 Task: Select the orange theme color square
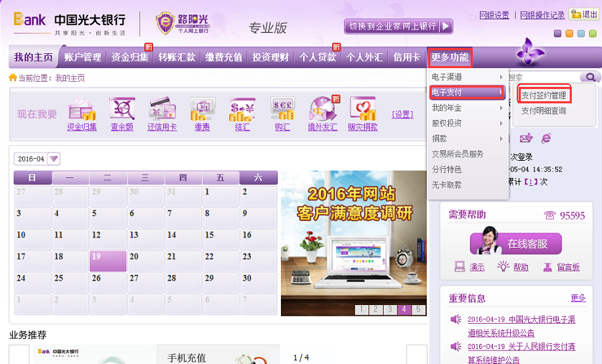pos(570,34)
